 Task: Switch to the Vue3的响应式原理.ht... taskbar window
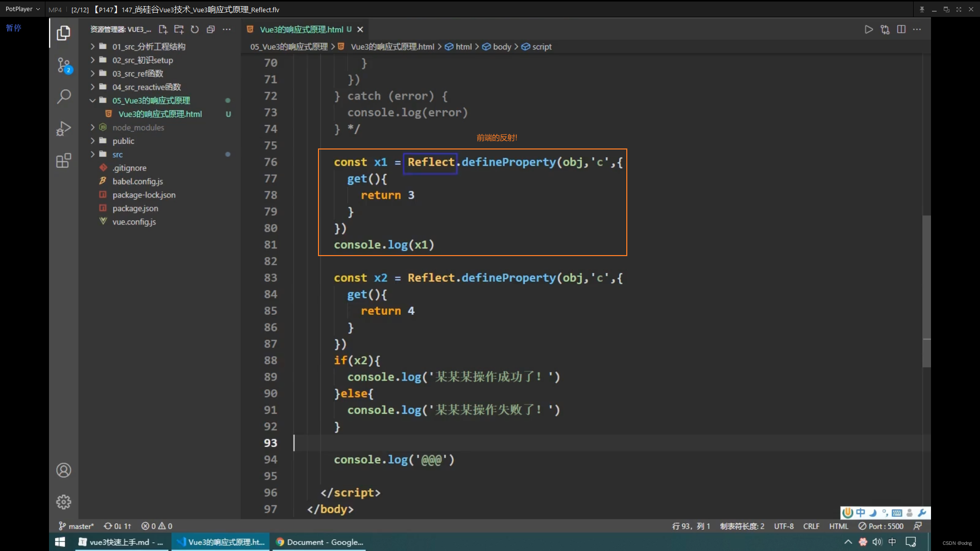tap(221, 542)
